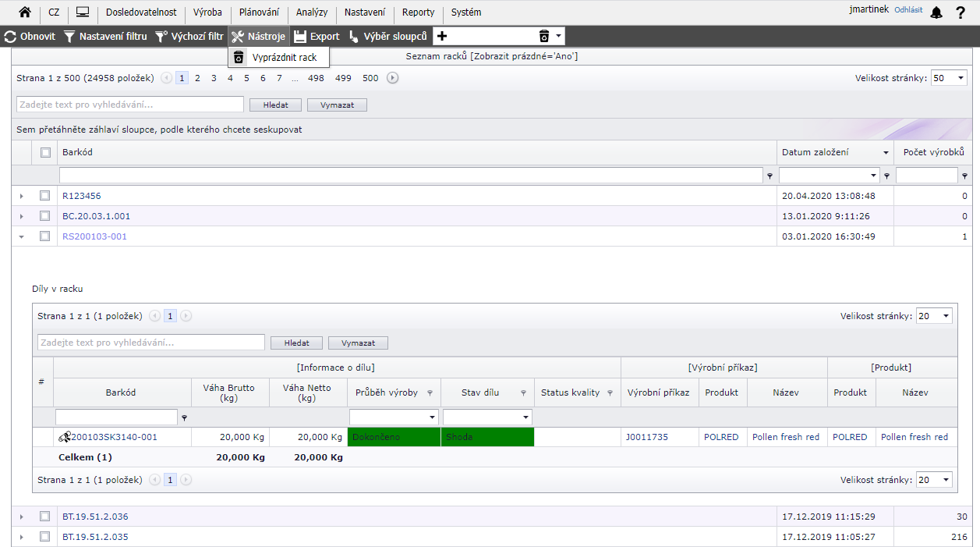This screenshot has width=980, height=547.
Task: Open the monitor icon in top bar
Action: 82,12
